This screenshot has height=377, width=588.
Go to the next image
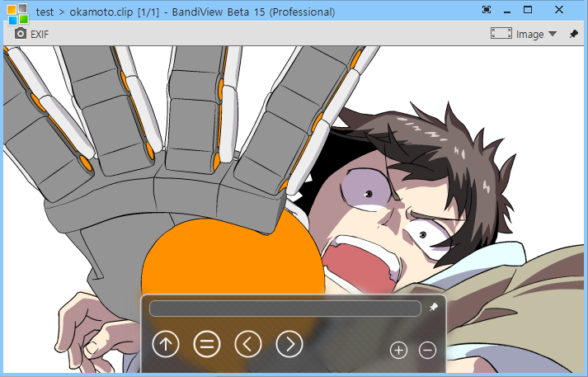[289, 344]
